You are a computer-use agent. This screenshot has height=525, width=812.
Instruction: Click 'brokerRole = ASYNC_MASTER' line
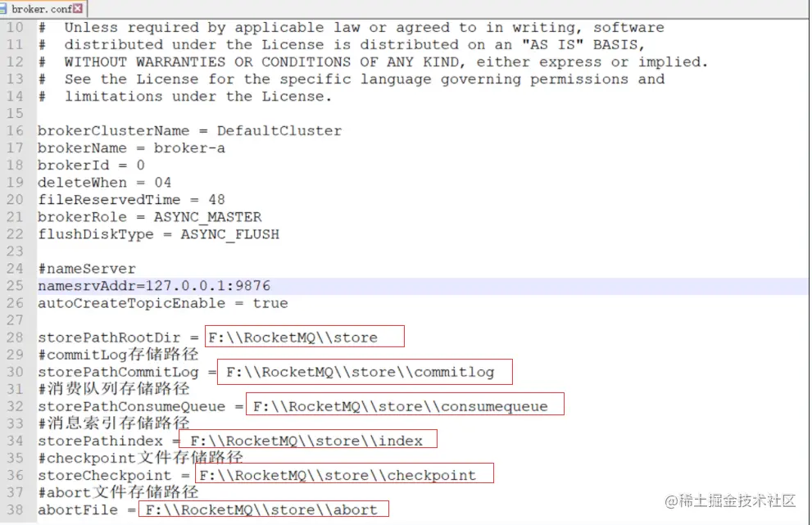coord(150,217)
